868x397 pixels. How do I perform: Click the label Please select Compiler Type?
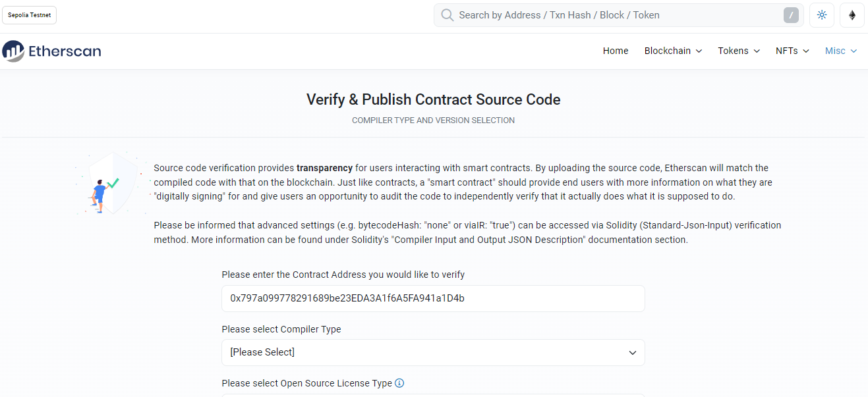pyautogui.click(x=281, y=329)
